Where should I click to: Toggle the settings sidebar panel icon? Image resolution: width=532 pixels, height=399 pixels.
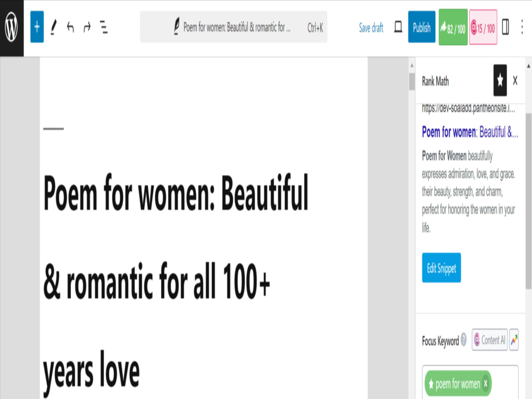505,27
